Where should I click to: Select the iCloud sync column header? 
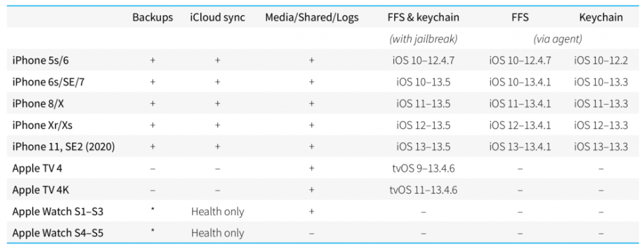217,17
